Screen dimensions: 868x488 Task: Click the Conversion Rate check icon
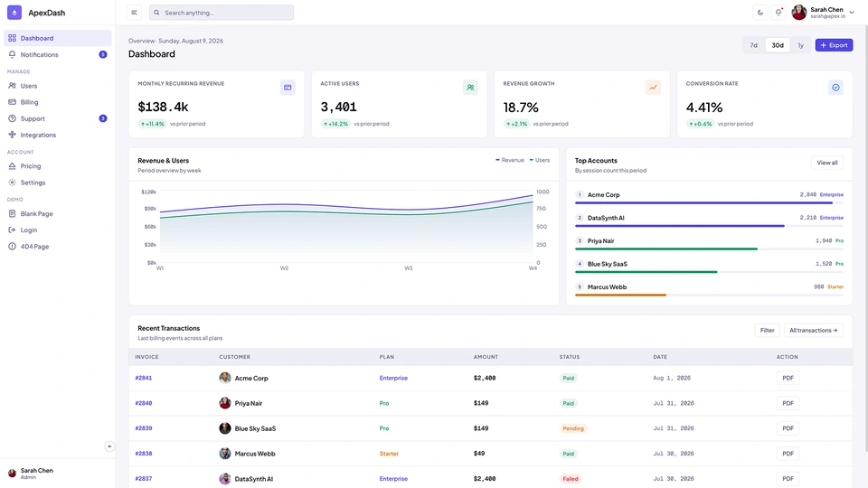(835, 88)
